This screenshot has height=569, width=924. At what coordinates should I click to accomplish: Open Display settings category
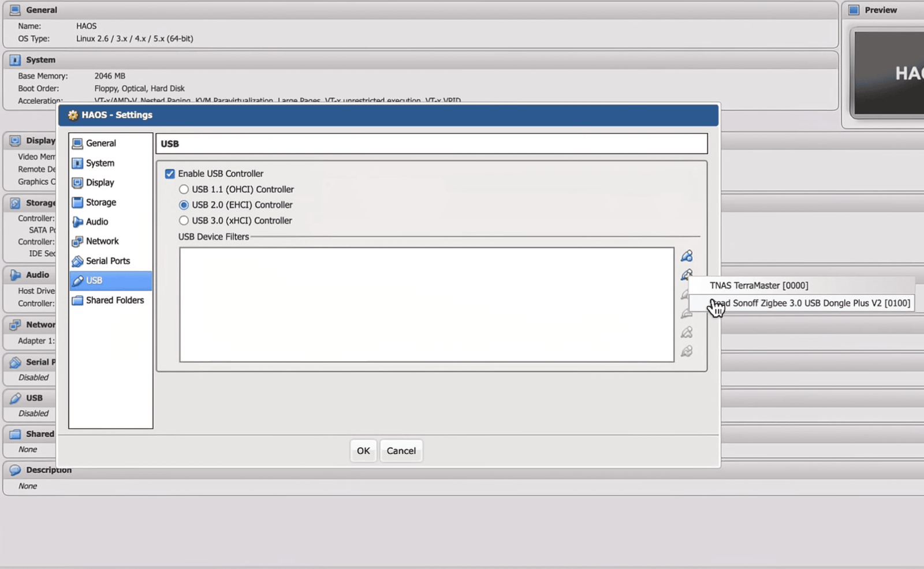pyautogui.click(x=110, y=182)
